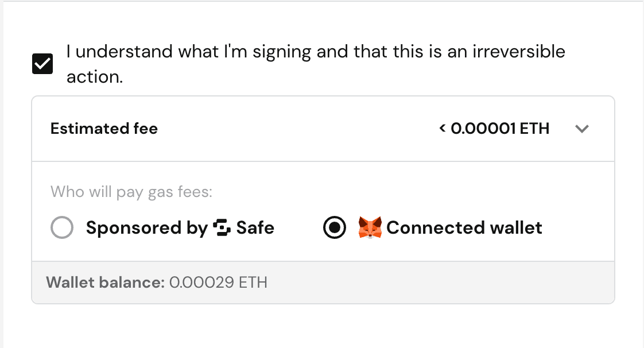The height and width of the screenshot is (348, 644).
Task: Click the Who will pay gas fees heading
Action: click(131, 192)
